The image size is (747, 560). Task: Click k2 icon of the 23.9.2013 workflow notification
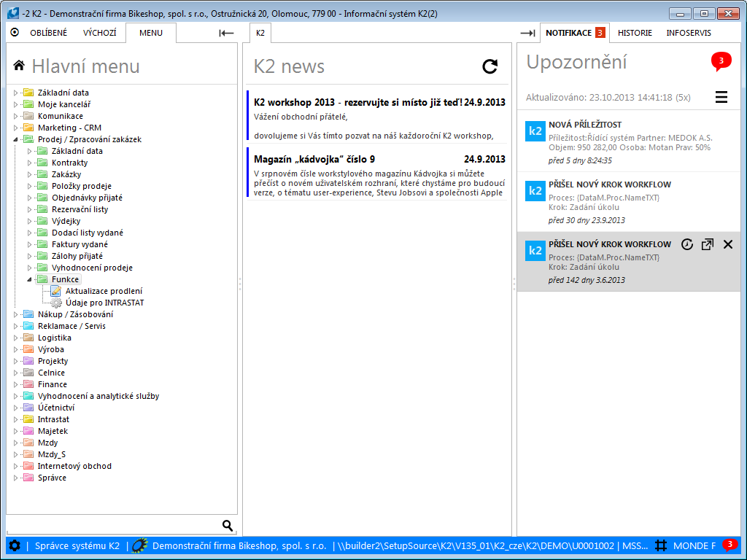pyautogui.click(x=535, y=191)
